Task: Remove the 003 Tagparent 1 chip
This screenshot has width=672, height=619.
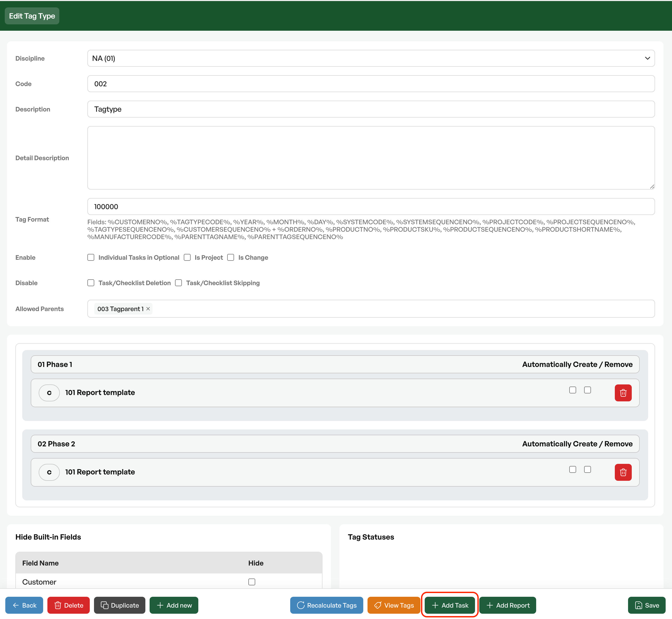Action: point(148,308)
